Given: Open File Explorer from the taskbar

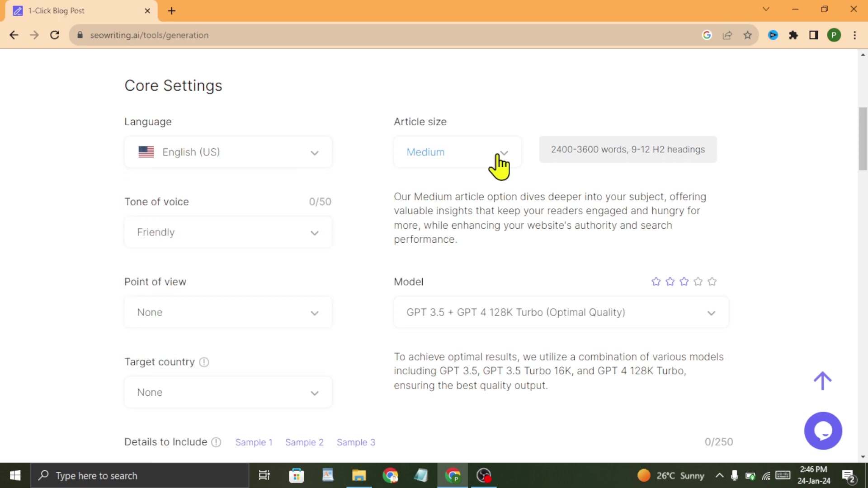Looking at the screenshot, I should click(x=359, y=475).
